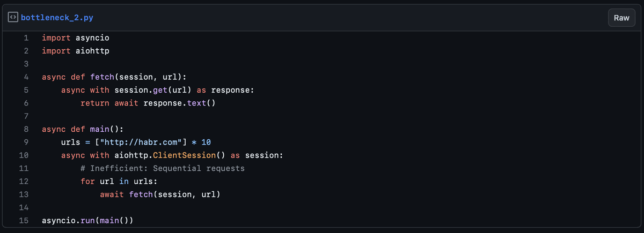Click the asyncio.run(main()) line
Image resolution: width=644 pixels, height=233 pixels.
tap(87, 221)
